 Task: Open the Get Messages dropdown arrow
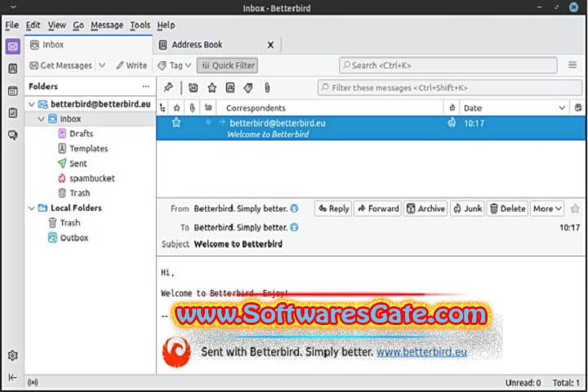click(x=102, y=65)
